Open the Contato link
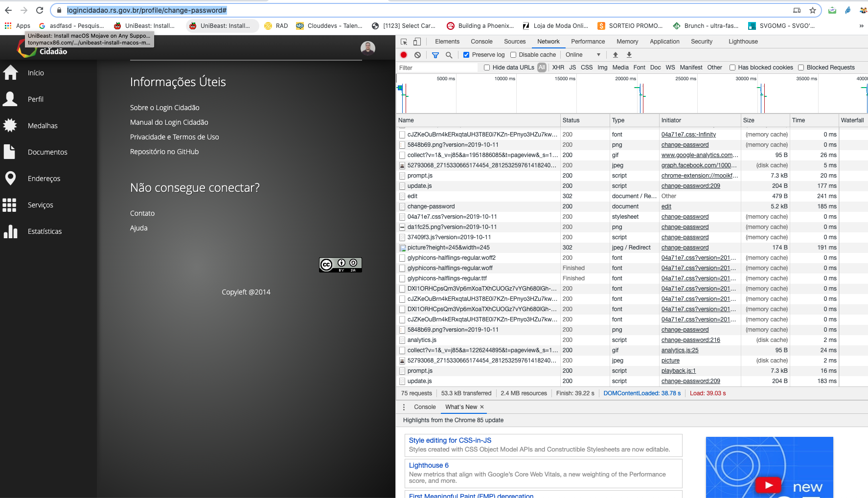The image size is (868, 498). (x=142, y=213)
